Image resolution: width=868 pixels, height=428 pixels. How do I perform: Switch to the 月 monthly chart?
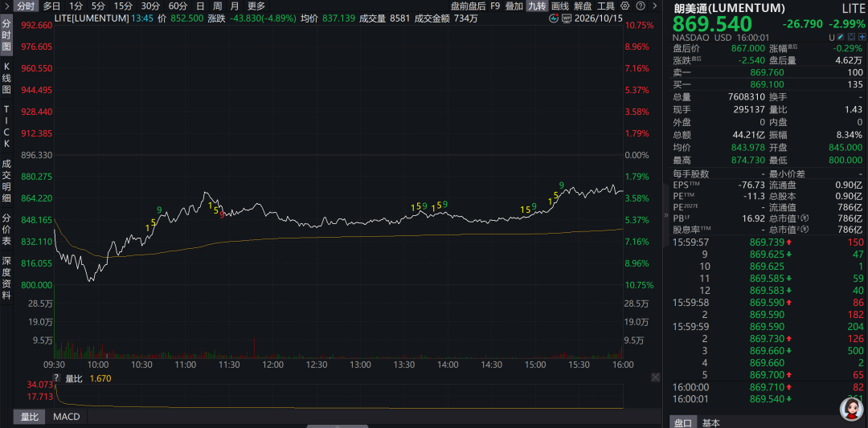coord(235,6)
